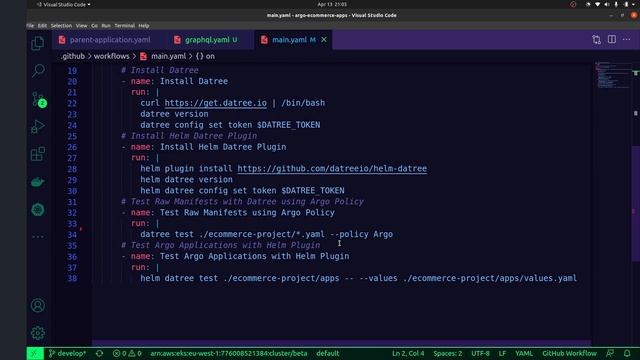Click 'values.yaml' at end of line 38
The width and height of the screenshot is (640, 360).
(x=551, y=278)
